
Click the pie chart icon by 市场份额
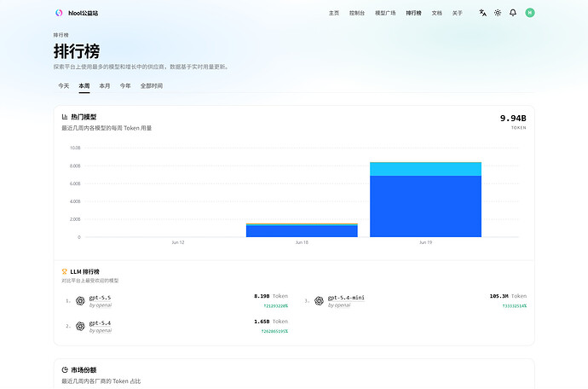point(65,370)
